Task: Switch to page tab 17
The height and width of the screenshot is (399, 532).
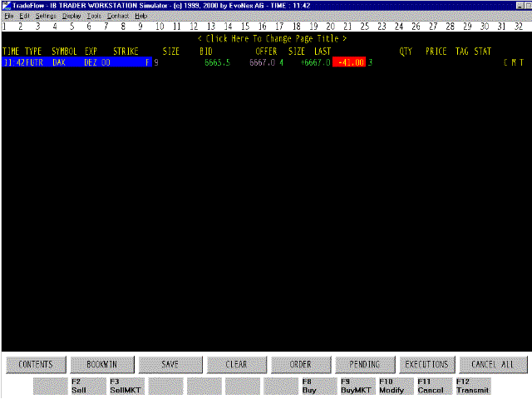Action: [279, 27]
